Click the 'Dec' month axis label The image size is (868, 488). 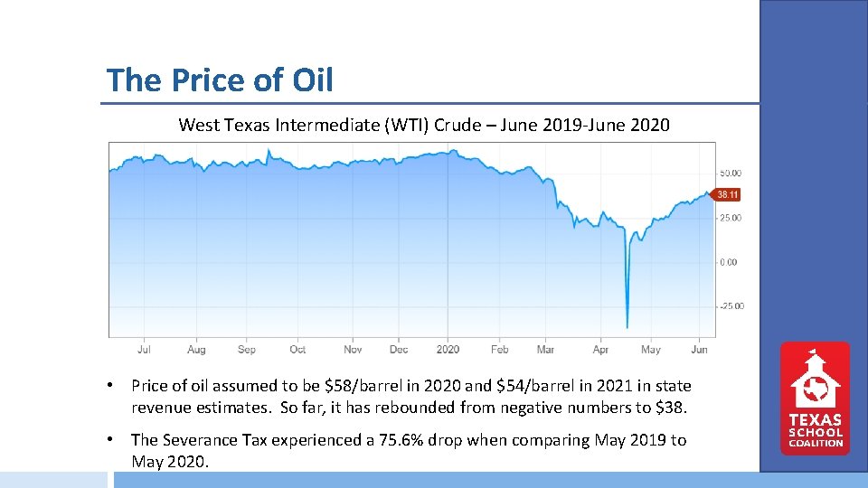399,350
